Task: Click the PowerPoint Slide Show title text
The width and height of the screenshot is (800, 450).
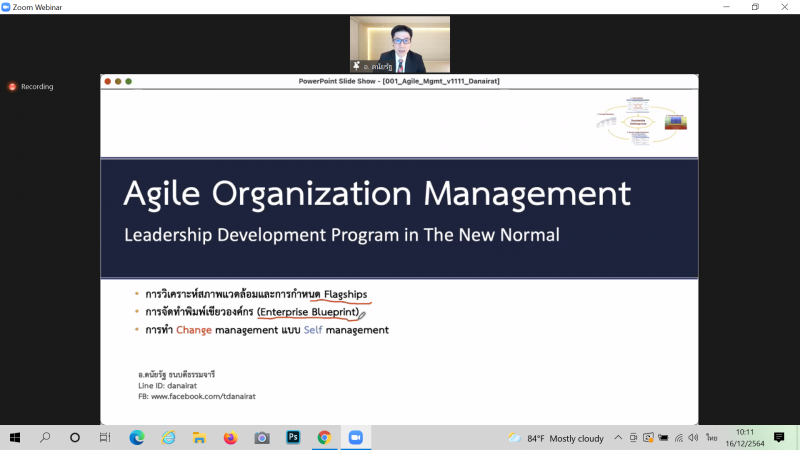Action: coord(399,81)
